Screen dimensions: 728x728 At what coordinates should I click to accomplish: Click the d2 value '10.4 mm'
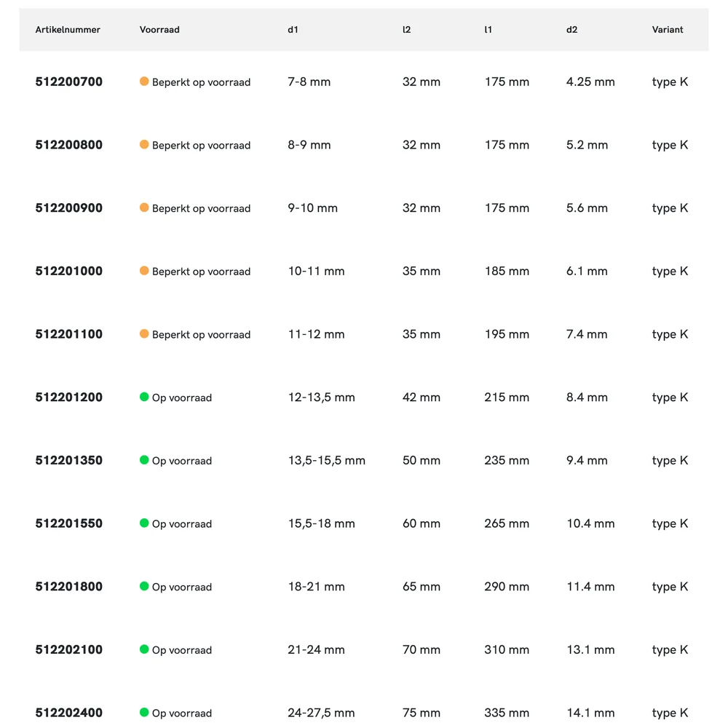point(590,523)
